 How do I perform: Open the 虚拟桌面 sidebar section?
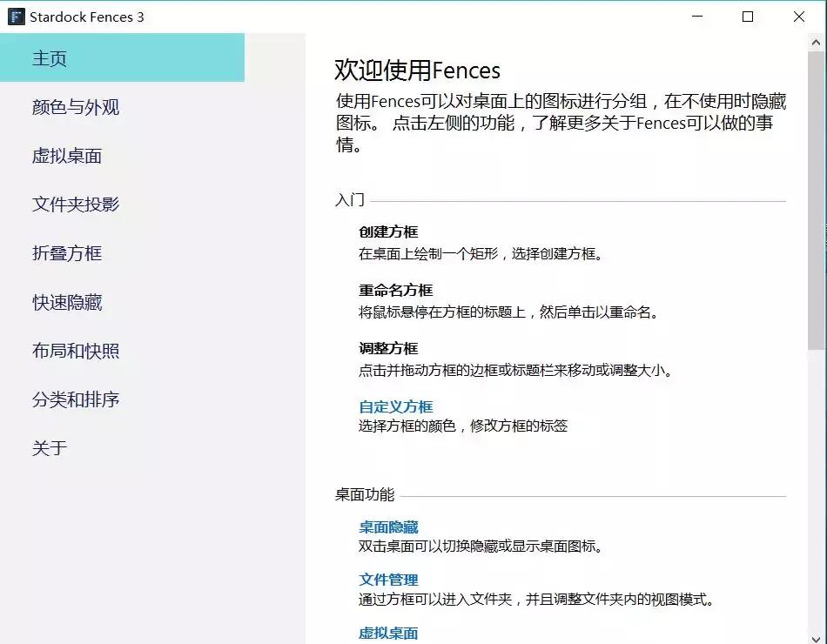[66, 156]
